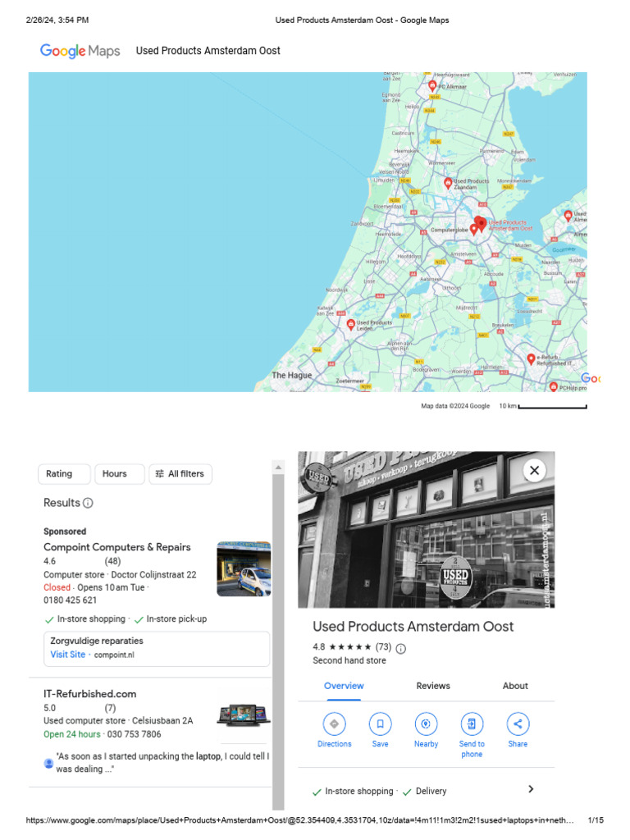This screenshot has width=630, height=840.
Task: Click the Compoint Computers storefront thumbnail
Action: coord(244,569)
